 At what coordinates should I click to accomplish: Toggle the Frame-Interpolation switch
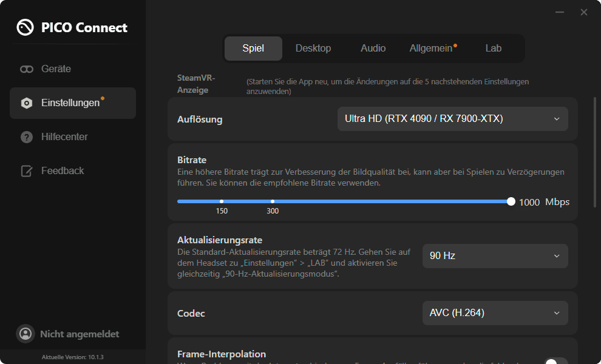point(555,361)
